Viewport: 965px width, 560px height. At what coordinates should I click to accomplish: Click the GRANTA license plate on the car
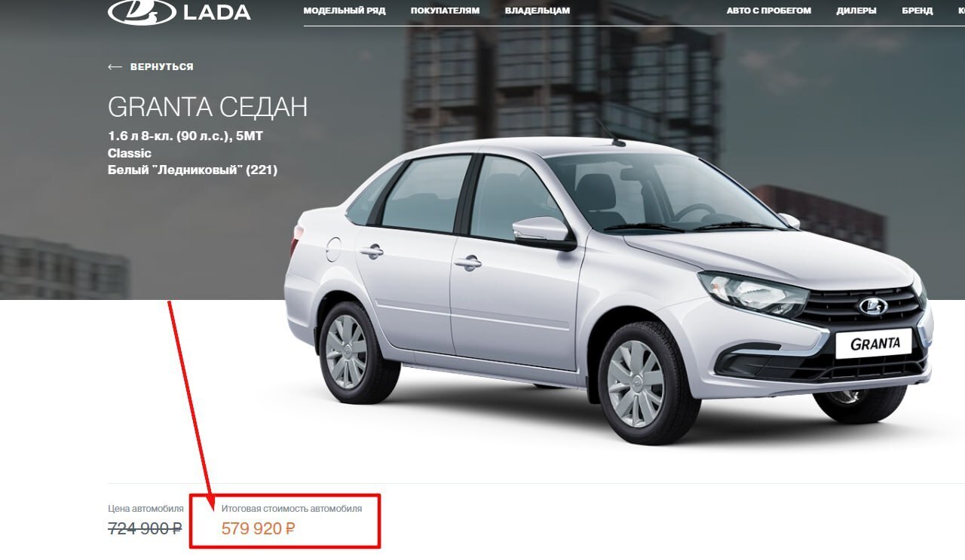click(x=874, y=344)
